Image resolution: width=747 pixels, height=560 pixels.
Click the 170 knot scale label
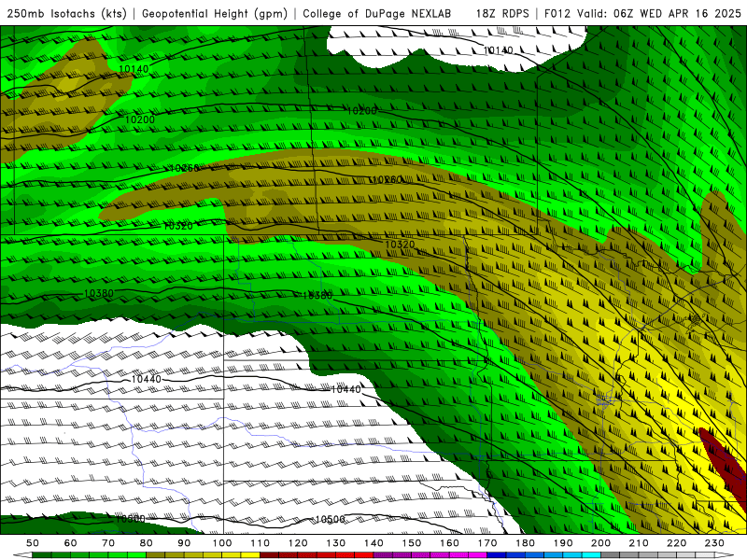[487, 543]
